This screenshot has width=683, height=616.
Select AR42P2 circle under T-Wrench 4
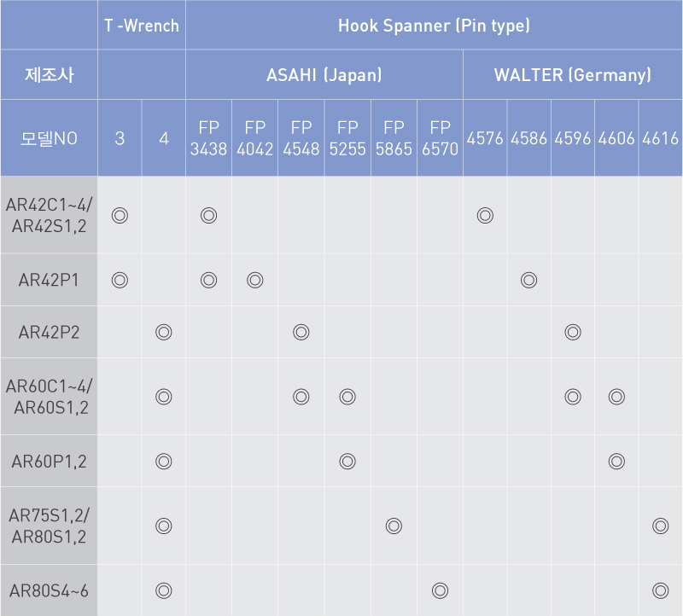coord(164,332)
